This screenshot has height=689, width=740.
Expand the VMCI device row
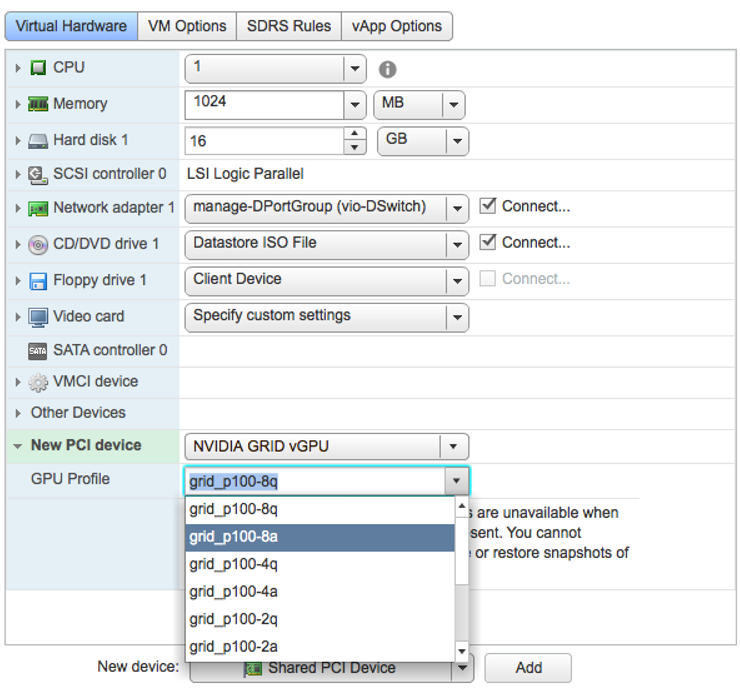18,382
